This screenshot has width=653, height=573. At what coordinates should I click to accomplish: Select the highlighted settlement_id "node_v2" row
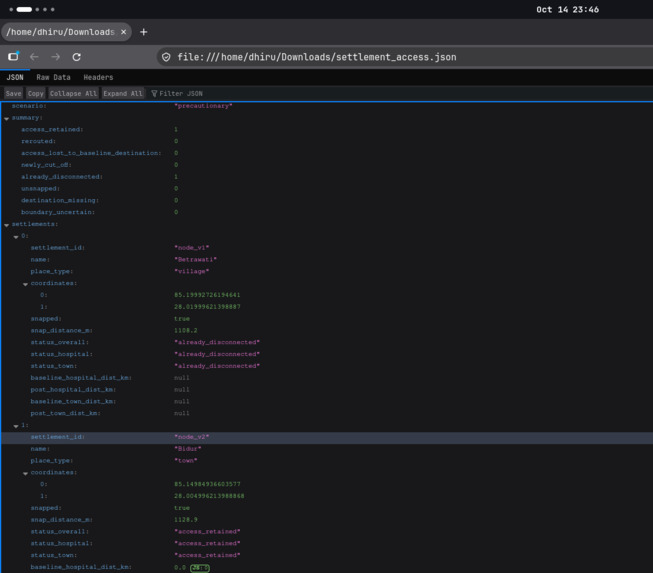pos(327,437)
